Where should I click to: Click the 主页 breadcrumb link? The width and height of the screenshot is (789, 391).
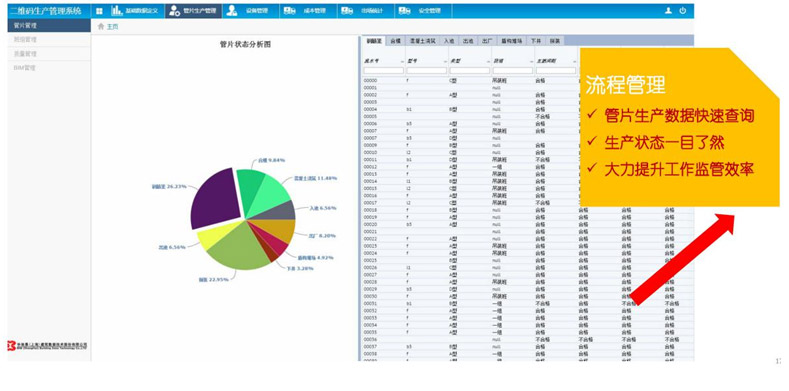coord(112,27)
